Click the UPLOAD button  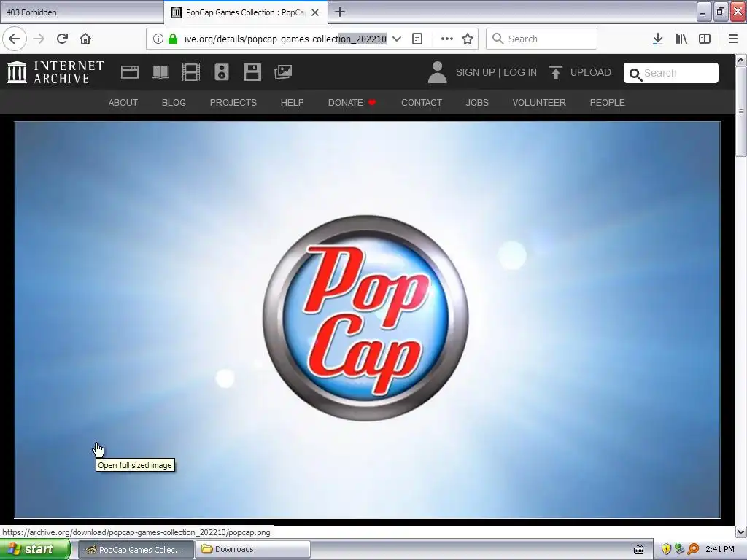tap(580, 72)
